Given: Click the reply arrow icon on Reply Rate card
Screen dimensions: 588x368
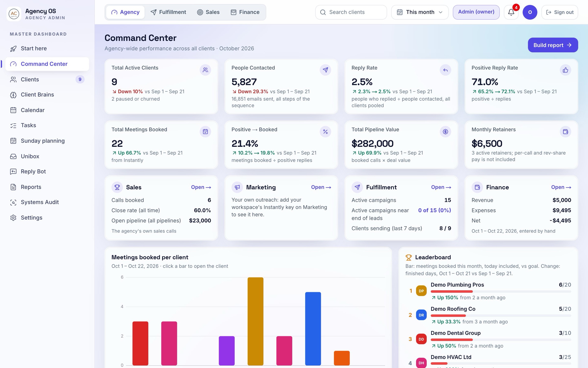Looking at the screenshot, I should pos(445,70).
